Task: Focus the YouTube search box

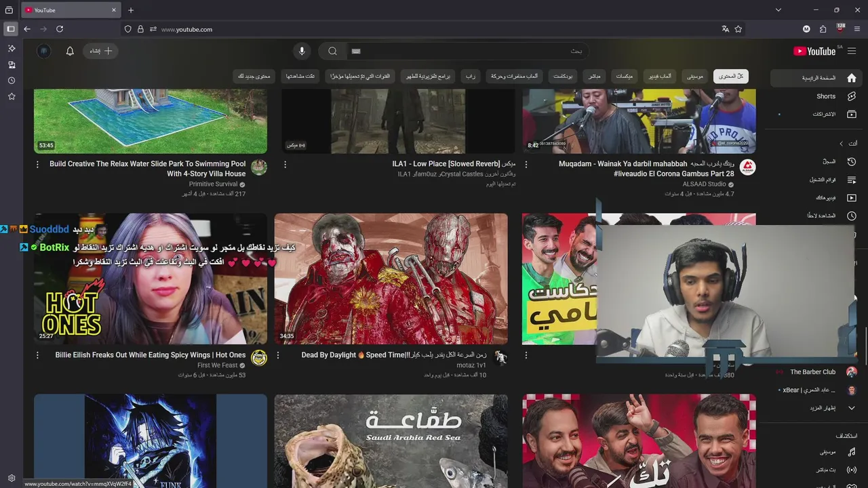Action: pos(468,51)
